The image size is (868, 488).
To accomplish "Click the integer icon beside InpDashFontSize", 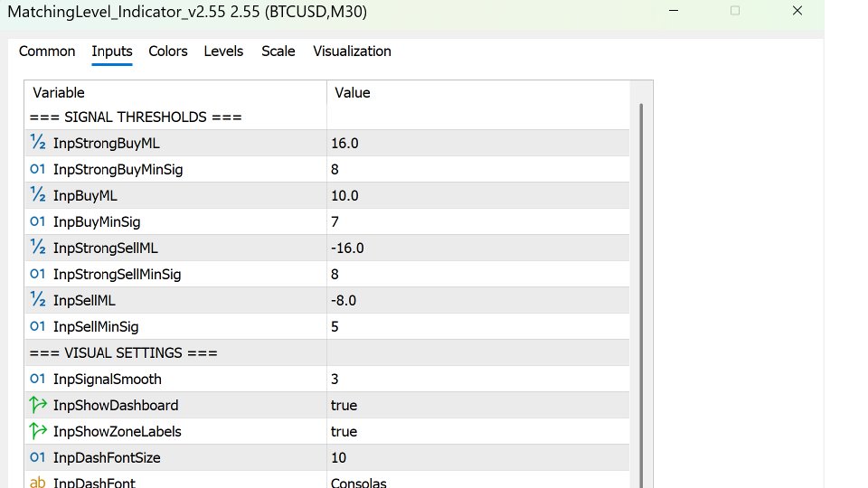I will pos(38,457).
